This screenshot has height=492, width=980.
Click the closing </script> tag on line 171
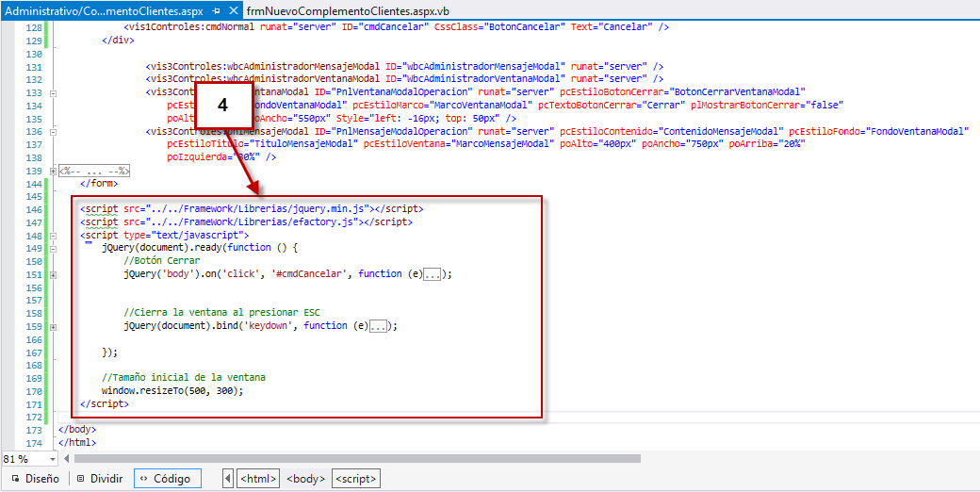coord(105,404)
